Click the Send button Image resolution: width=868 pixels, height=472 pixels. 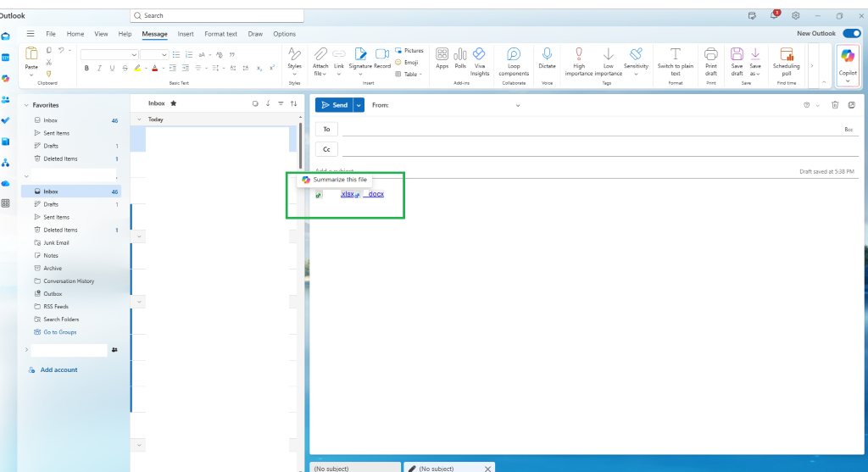[334, 105]
